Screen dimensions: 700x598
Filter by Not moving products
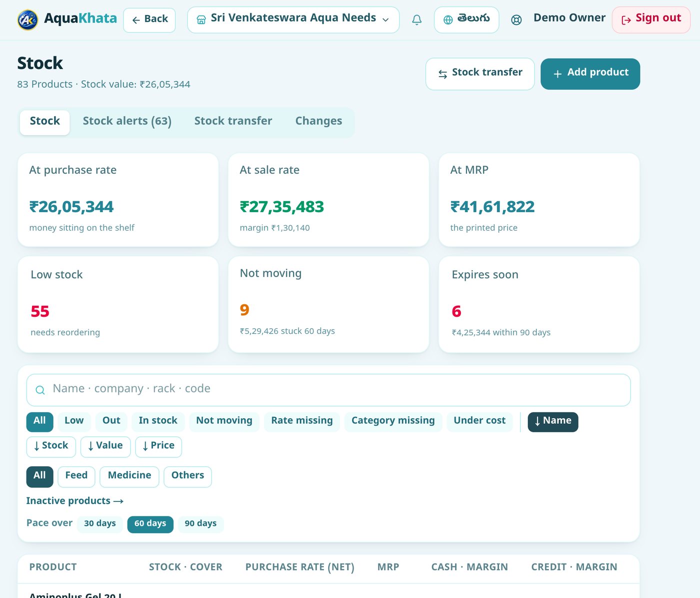[x=224, y=421]
